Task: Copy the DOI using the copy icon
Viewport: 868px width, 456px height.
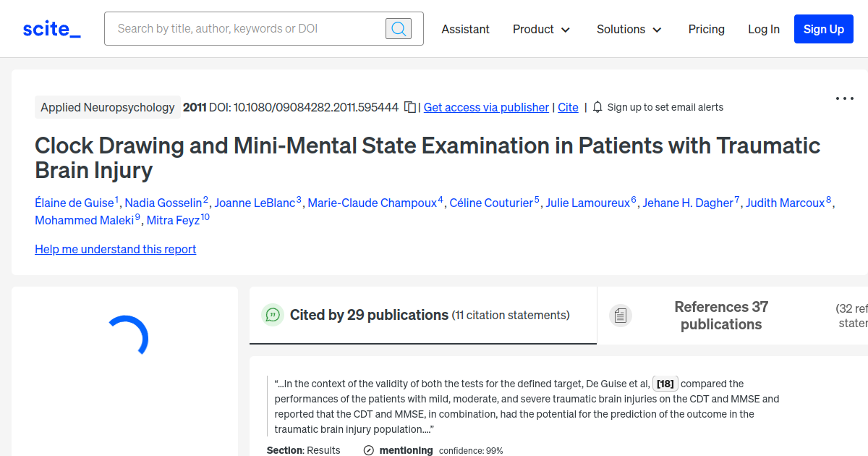Action: pyautogui.click(x=409, y=106)
